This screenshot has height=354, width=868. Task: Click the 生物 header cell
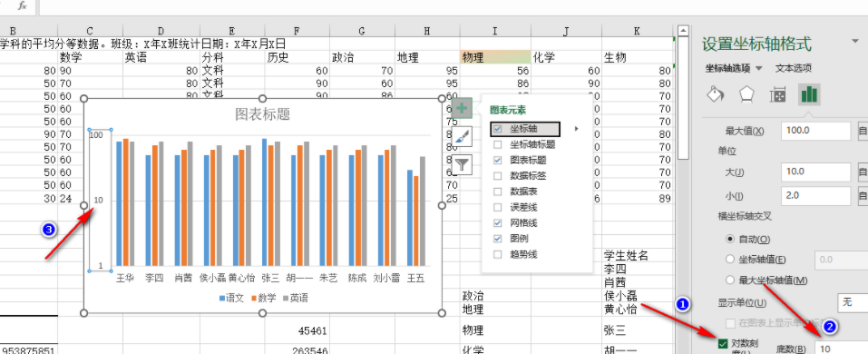coord(637,57)
